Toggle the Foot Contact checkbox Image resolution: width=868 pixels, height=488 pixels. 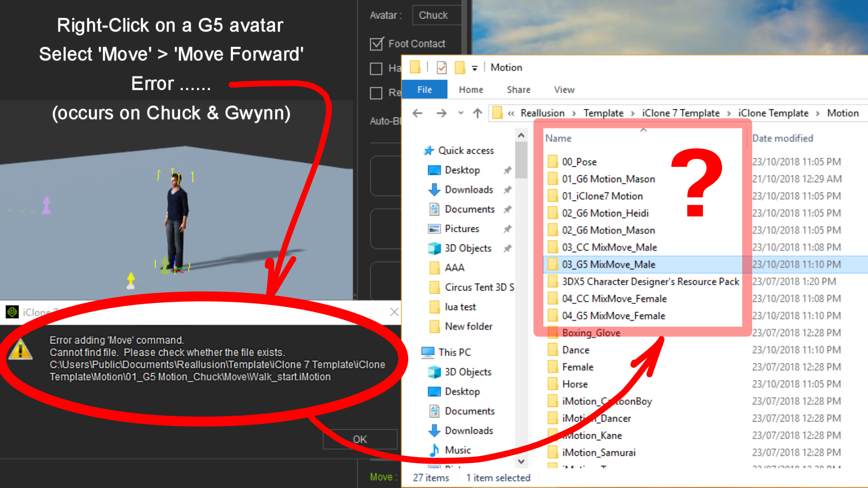point(377,44)
